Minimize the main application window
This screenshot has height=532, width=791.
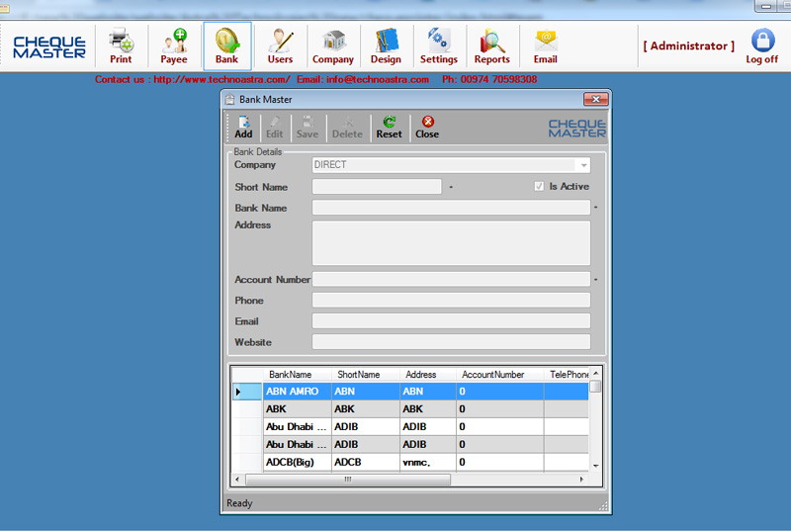tap(766, 6)
